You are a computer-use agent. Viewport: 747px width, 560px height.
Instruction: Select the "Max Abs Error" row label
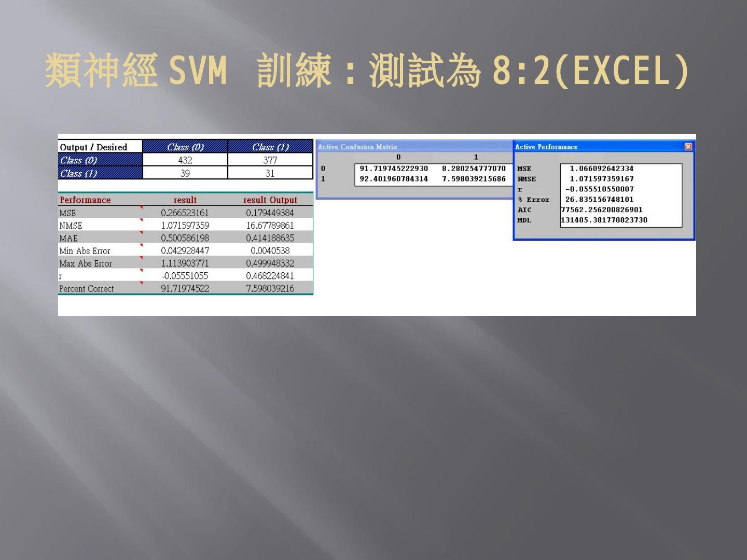pos(86,263)
